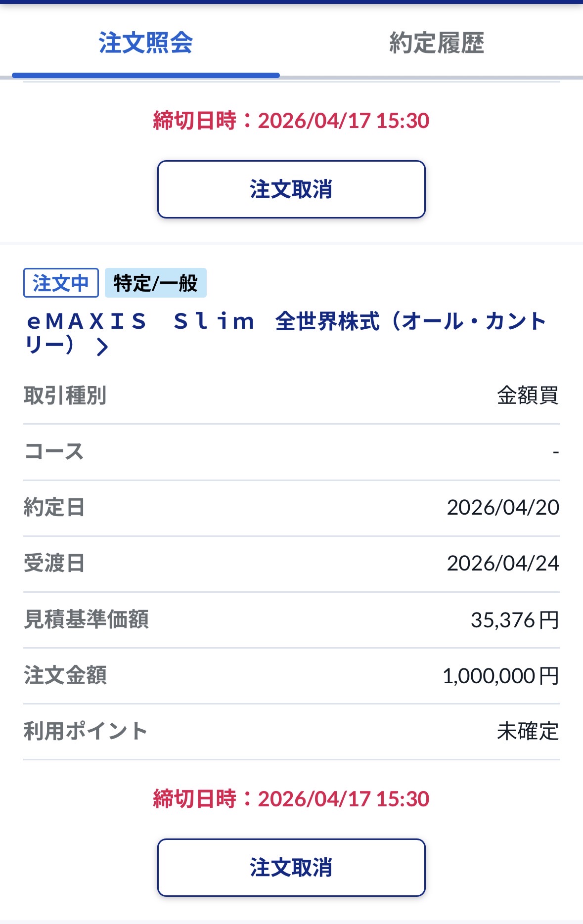Viewport: 583px width, 924px height.
Task: Switch to the 注文照会 tab
Action: point(145,43)
